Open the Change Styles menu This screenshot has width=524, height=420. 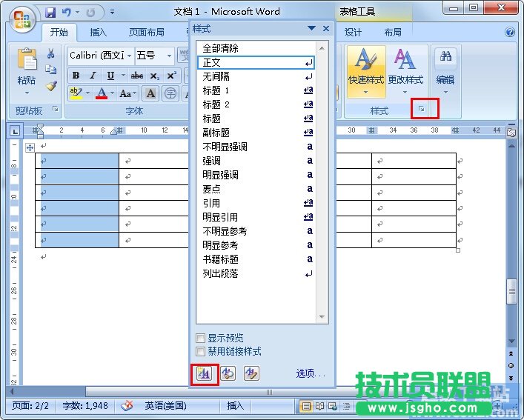click(x=405, y=71)
